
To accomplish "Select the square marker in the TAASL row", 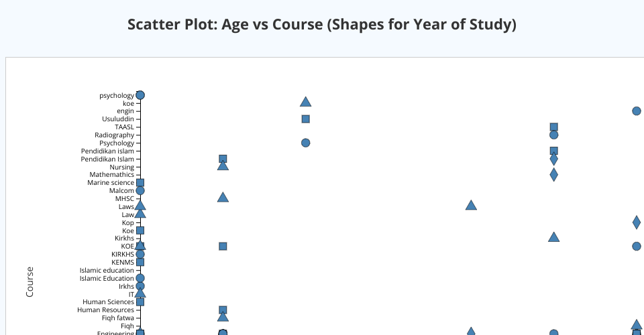I will point(553,127).
